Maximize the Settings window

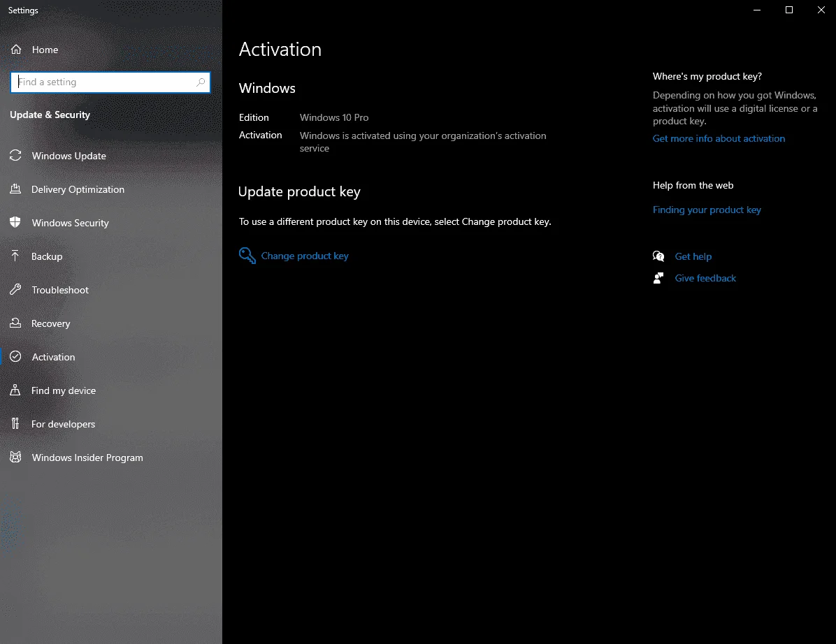coord(789,10)
